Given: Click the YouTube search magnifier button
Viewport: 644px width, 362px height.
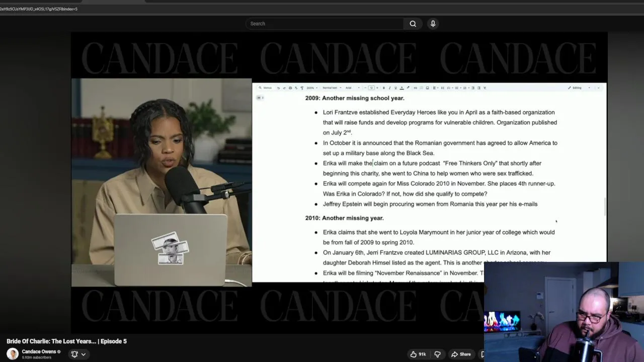Looking at the screenshot, I should [413, 24].
